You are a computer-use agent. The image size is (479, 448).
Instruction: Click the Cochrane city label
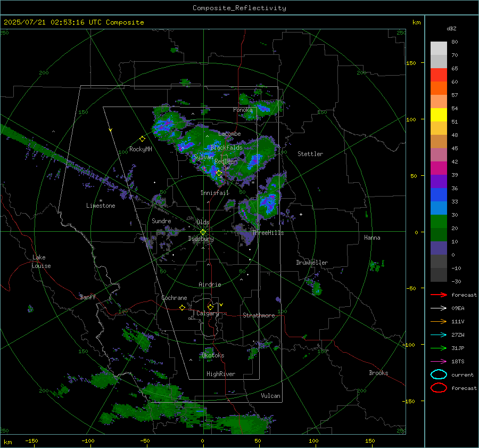pos(174,298)
